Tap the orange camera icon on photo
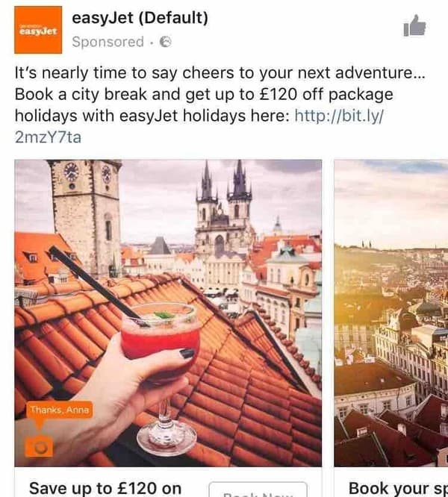Screen dimensions: 448x497 [39, 447]
